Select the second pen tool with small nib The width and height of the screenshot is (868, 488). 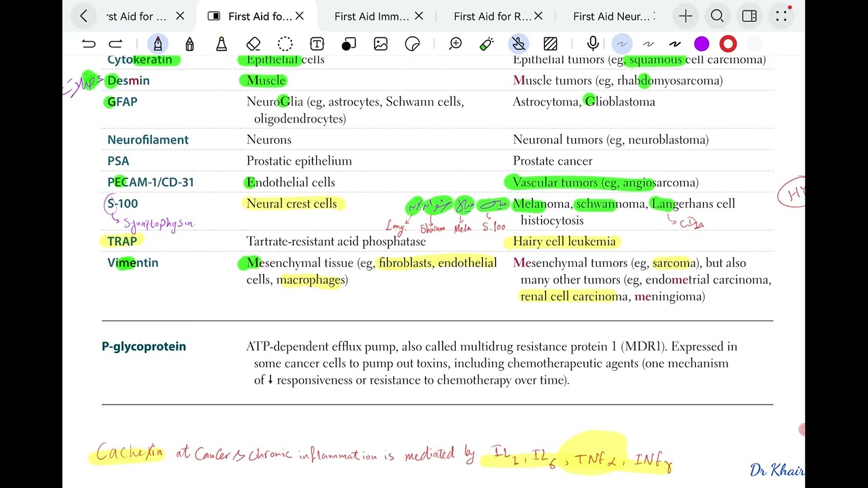190,44
